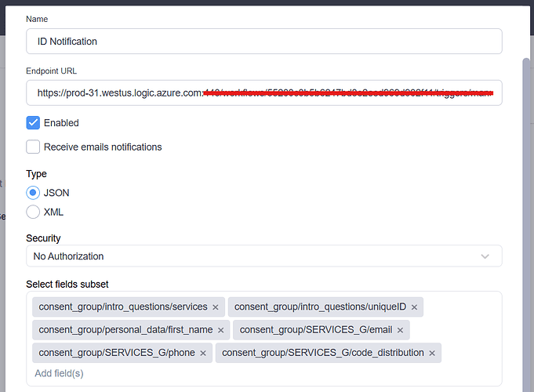Remove the consent_group/SERVICES_G/code_distribution tag
Screen dimensions: 534x392
432,353
